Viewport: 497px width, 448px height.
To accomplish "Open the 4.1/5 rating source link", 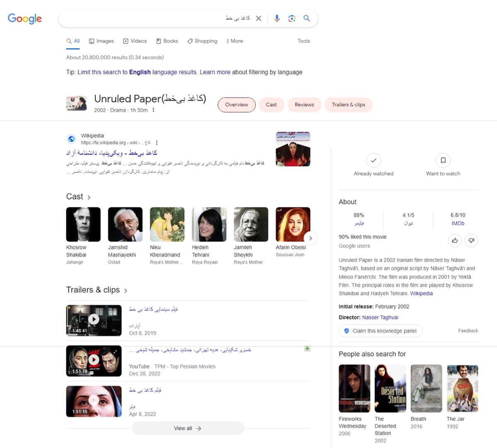I will tap(408, 223).
